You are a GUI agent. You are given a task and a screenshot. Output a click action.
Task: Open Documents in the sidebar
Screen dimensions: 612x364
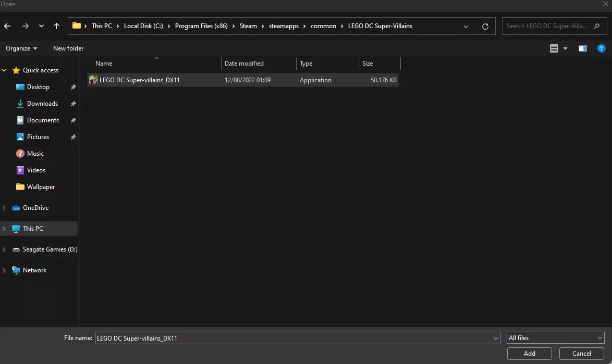point(43,120)
